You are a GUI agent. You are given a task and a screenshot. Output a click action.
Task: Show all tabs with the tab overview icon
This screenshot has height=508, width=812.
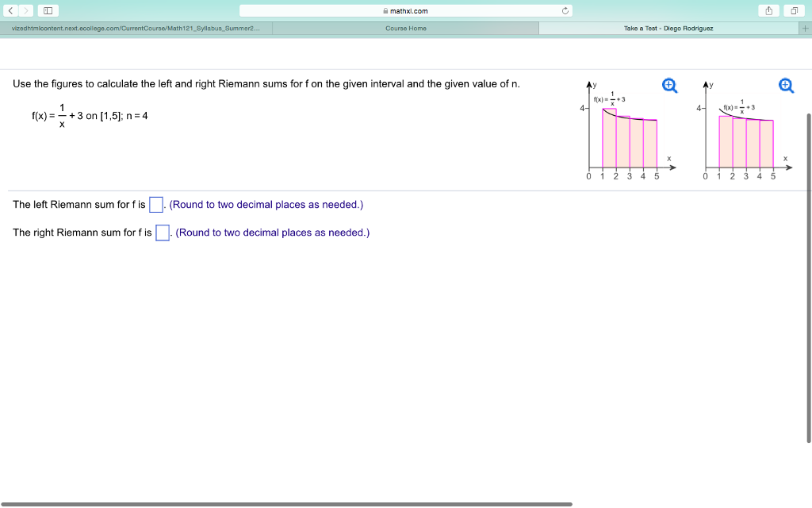[793, 11]
